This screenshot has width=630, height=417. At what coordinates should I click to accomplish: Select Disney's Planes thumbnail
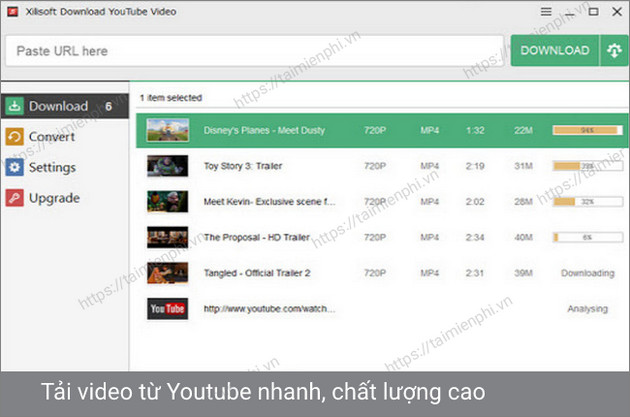point(168,130)
